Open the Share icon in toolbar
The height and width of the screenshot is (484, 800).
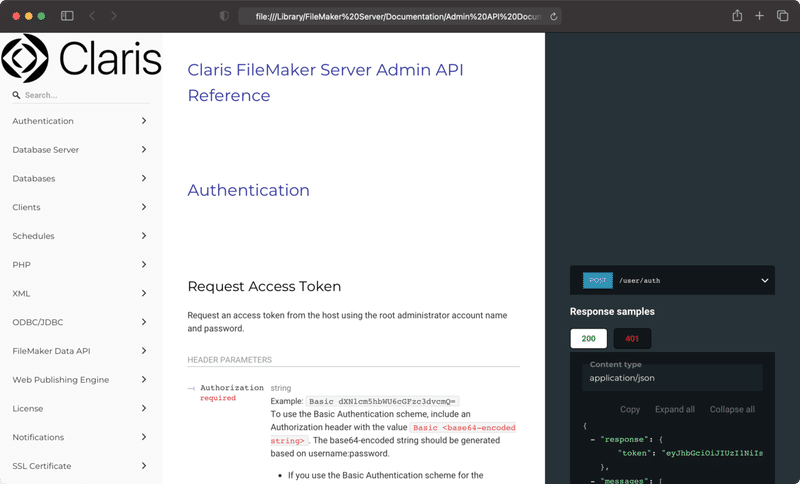(737, 16)
